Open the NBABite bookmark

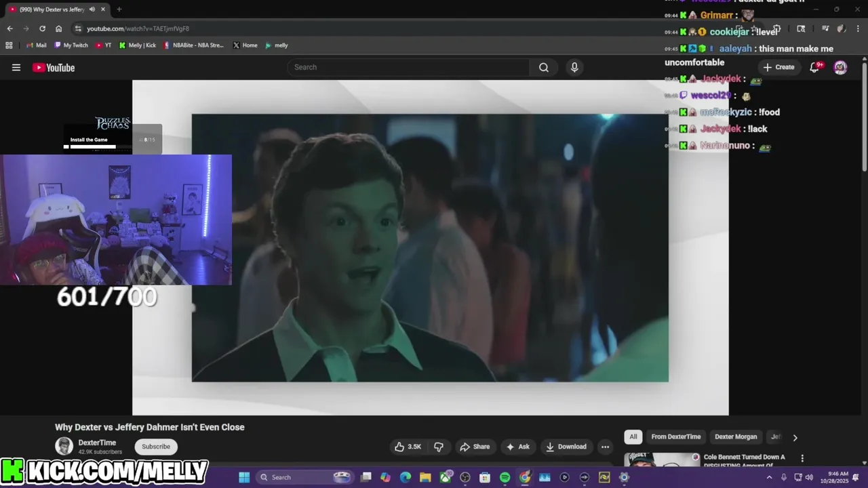tap(193, 45)
